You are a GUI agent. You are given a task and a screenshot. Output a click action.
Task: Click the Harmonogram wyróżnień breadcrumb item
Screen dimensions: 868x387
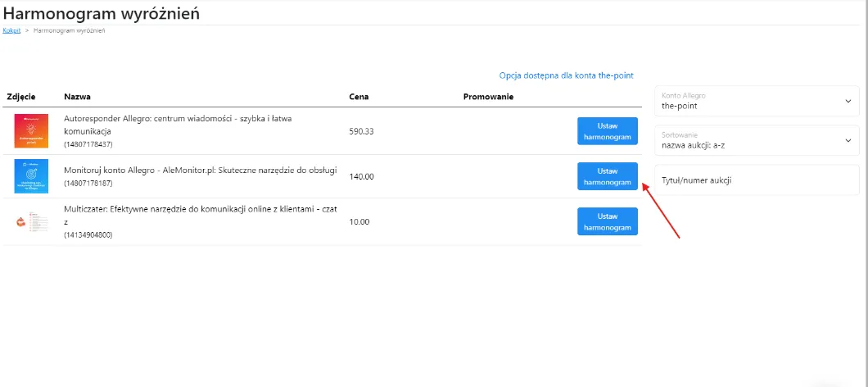69,30
